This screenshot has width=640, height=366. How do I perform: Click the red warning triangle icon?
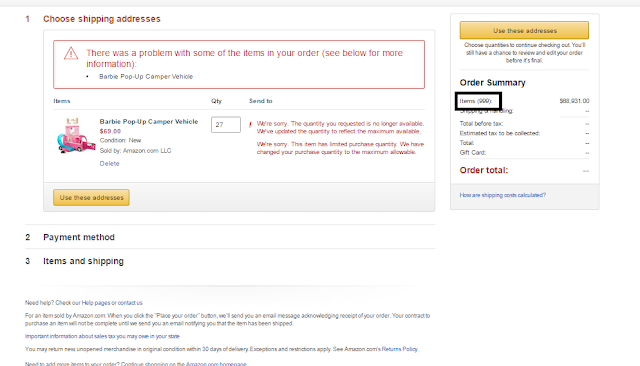(71, 53)
